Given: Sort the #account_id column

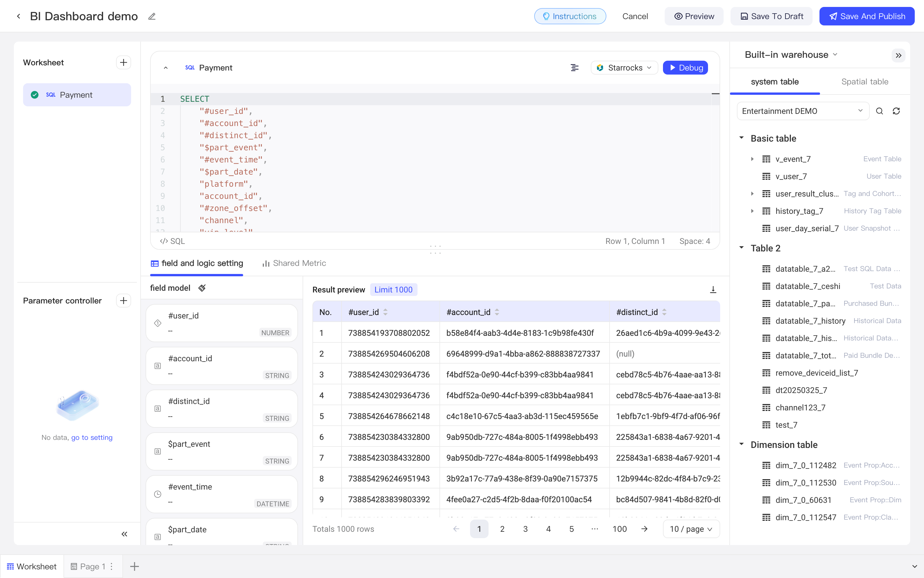Looking at the screenshot, I should 497,312.
